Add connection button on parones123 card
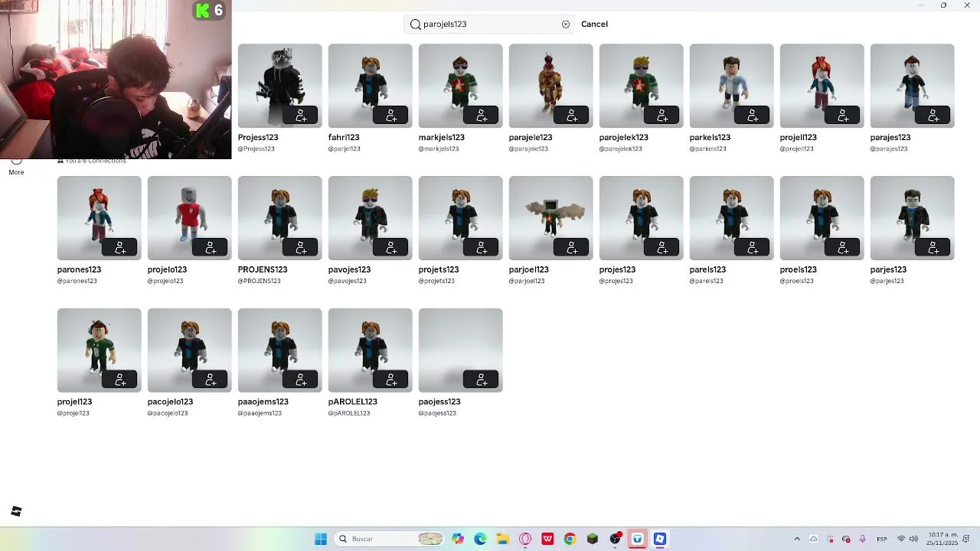980x551 pixels. pos(120,248)
